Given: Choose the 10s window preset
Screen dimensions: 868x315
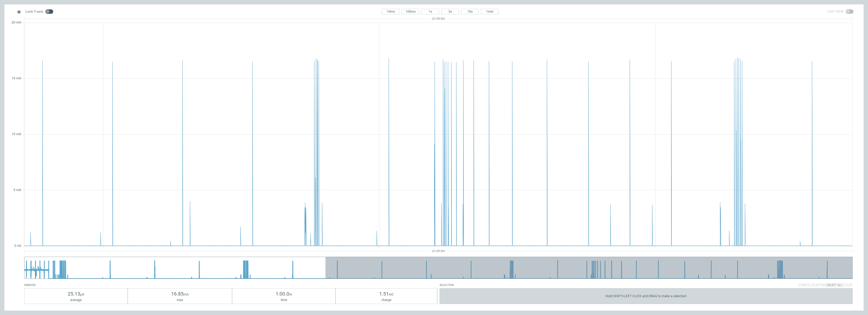Looking at the screenshot, I should coord(470,11).
